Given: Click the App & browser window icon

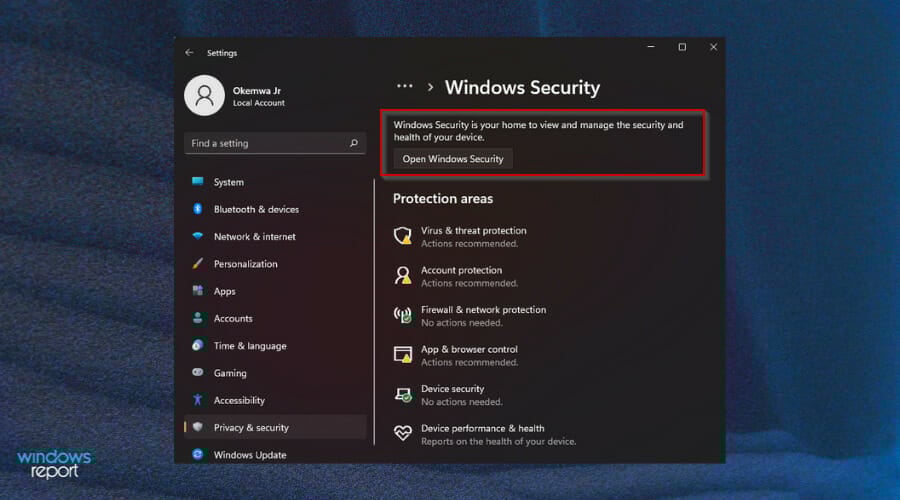Looking at the screenshot, I should coord(403,354).
